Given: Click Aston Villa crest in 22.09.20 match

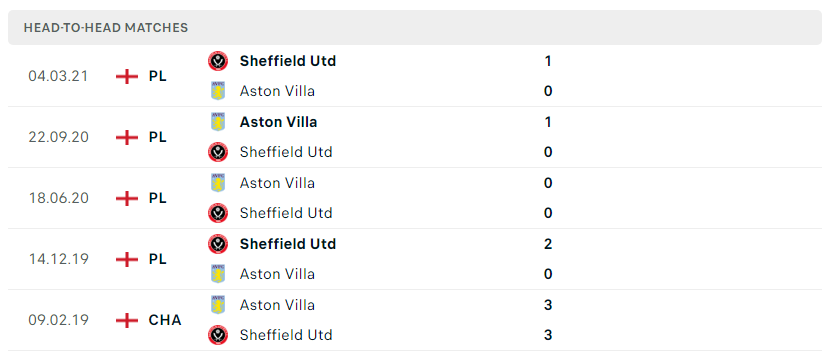Looking at the screenshot, I should 217,122.
